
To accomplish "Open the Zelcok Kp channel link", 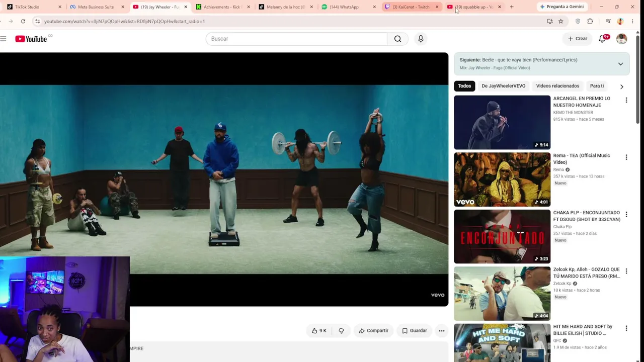I will point(562,284).
